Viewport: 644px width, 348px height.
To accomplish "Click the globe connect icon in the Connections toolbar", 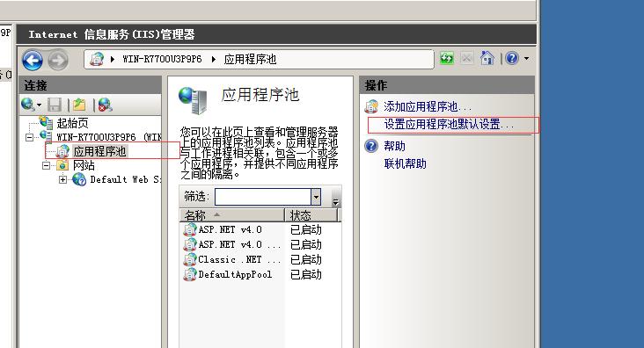I will [x=27, y=105].
